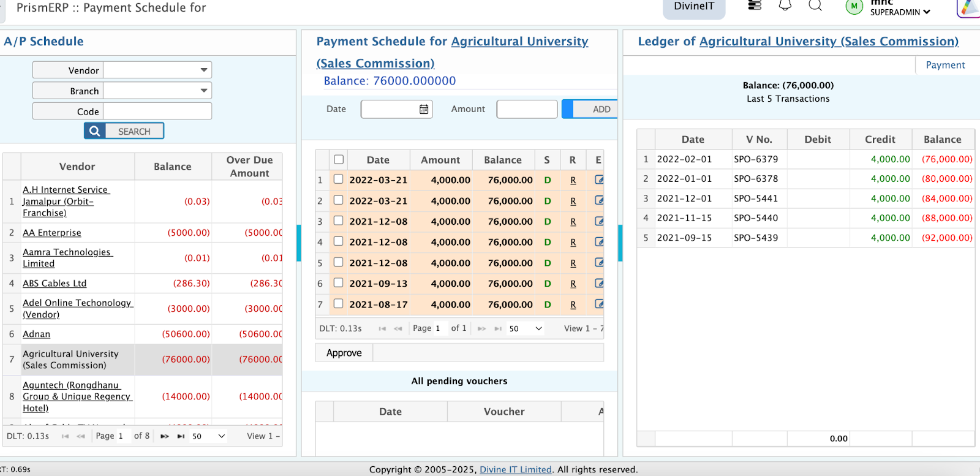The image size is (980, 476).
Task: Open Adnan vendor link
Action: [x=37, y=334]
